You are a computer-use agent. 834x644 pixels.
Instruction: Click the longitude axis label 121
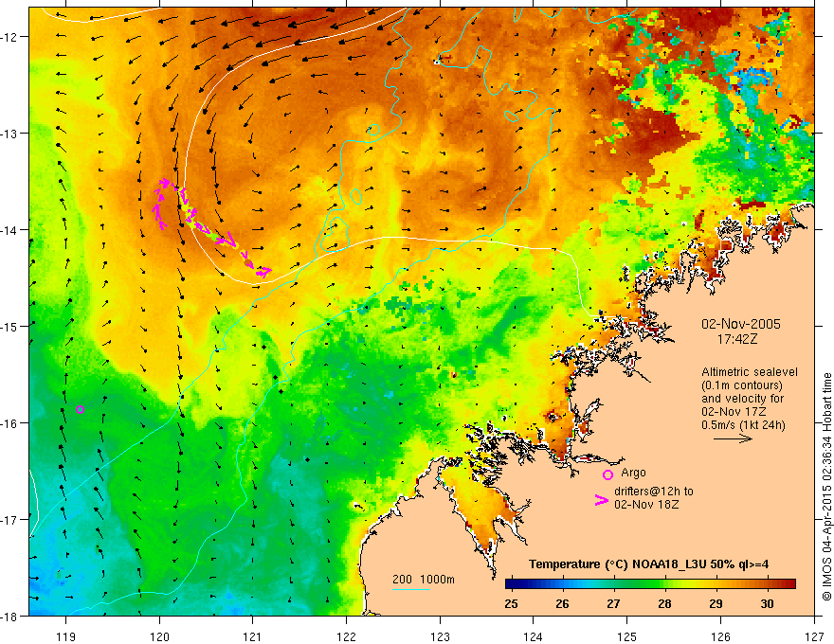tap(252, 636)
